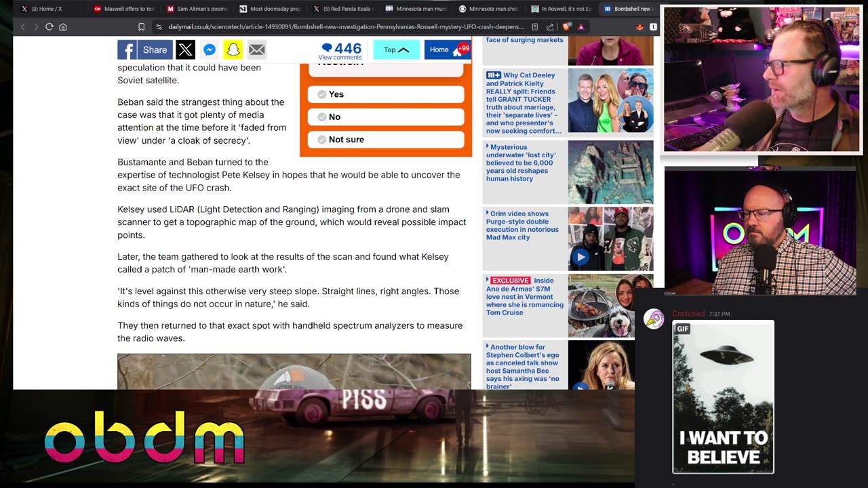Switch to Maxwell offers to test tab
The image size is (868, 488).
125,9
